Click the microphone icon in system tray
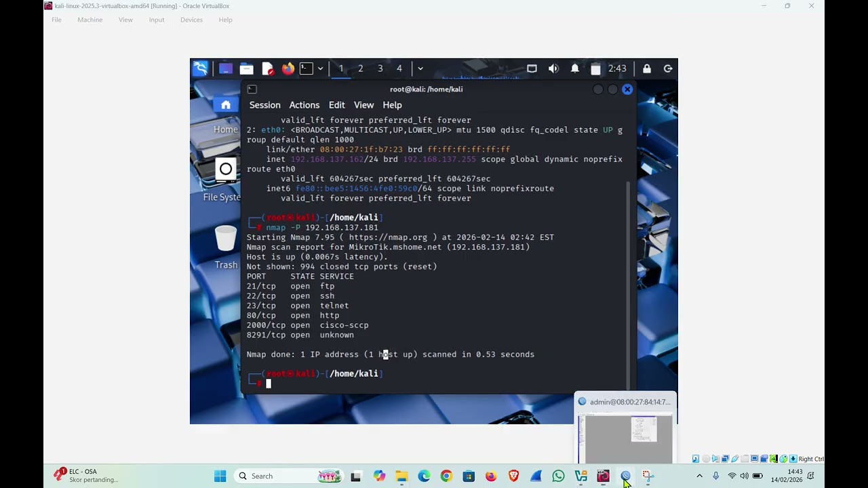Screen dimensions: 868x488 pos(715,476)
